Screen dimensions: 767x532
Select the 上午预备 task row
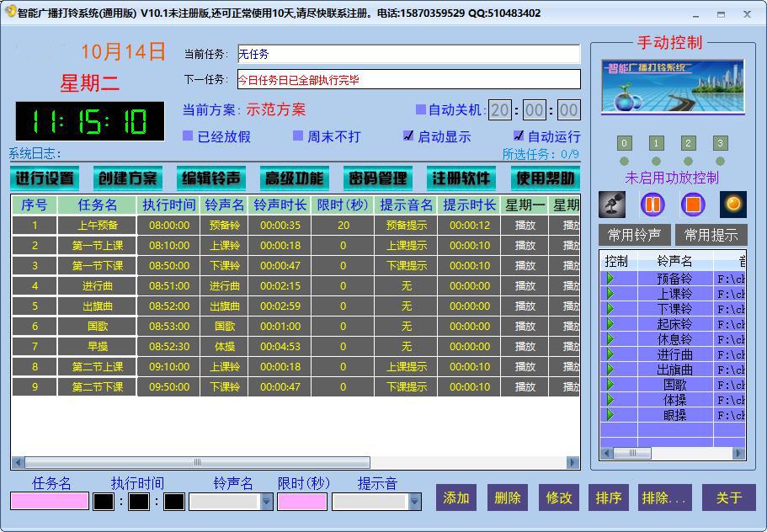click(x=296, y=226)
